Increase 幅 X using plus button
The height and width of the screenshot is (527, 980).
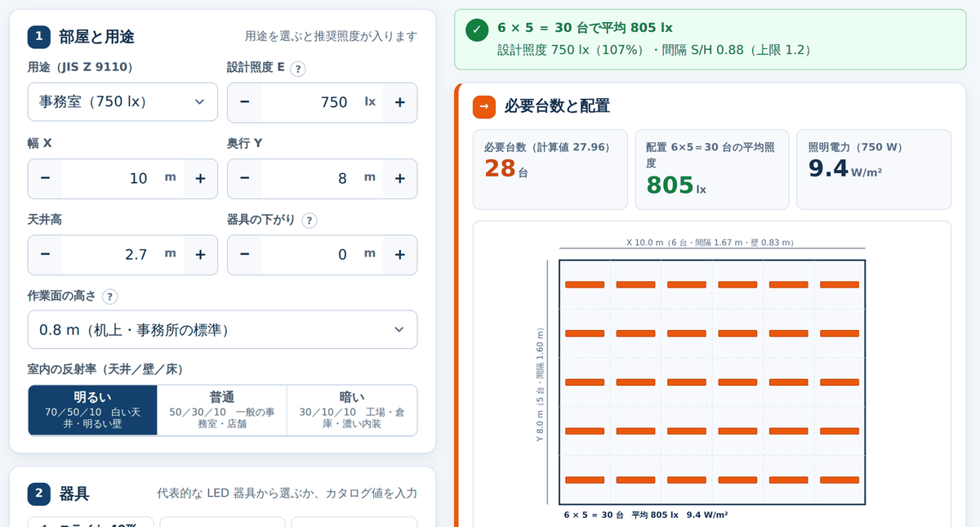[x=200, y=178]
